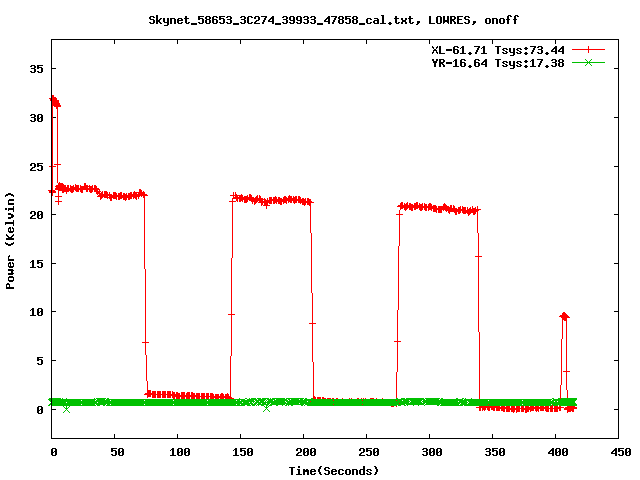Image resolution: width=640 pixels, height=480 pixels.
Task: Select legend entry XL-61.71 Tsys:73.44
Action: pyautogui.click(x=498, y=50)
